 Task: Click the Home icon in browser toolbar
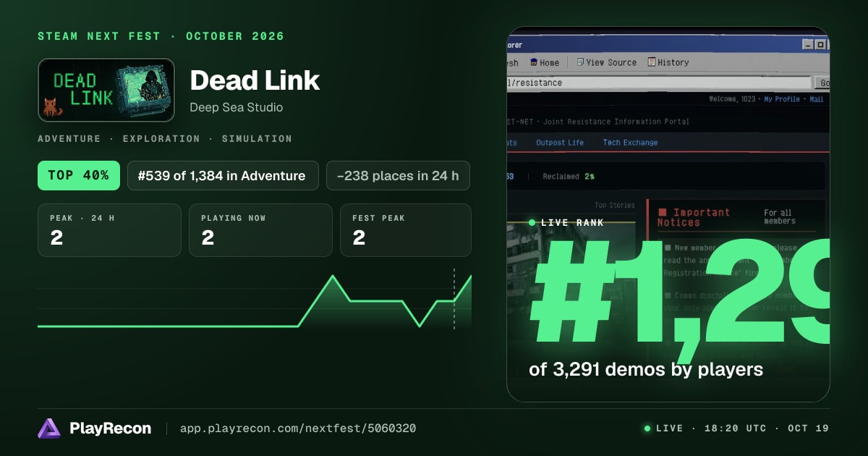tap(534, 62)
